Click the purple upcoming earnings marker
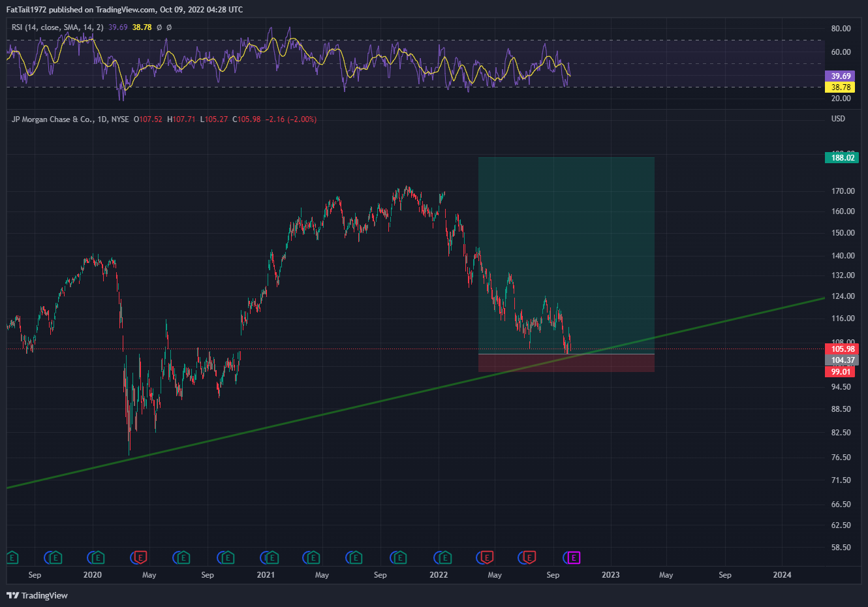Viewport: 868px width, 607px height. pyautogui.click(x=574, y=557)
